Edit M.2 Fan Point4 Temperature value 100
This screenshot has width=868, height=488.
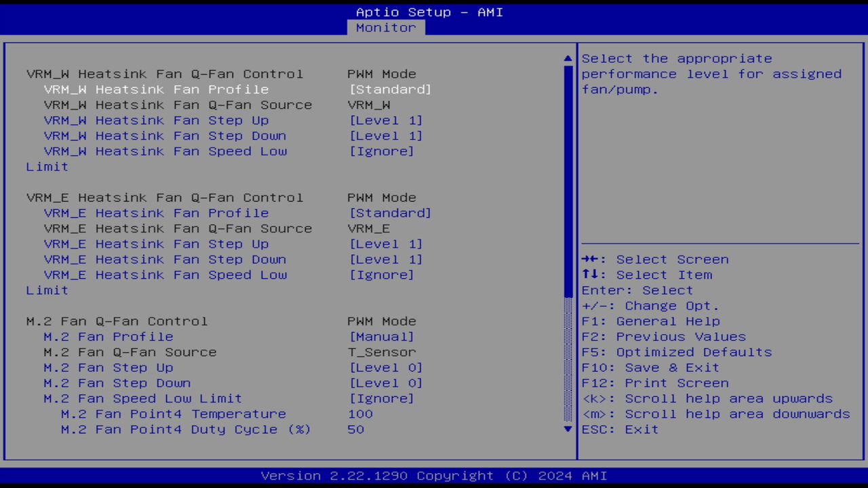tap(360, 415)
